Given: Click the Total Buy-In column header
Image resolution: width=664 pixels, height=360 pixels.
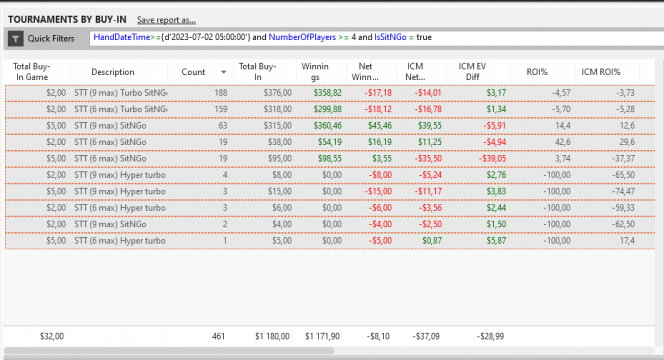Looking at the screenshot, I should tap(257, 72).
